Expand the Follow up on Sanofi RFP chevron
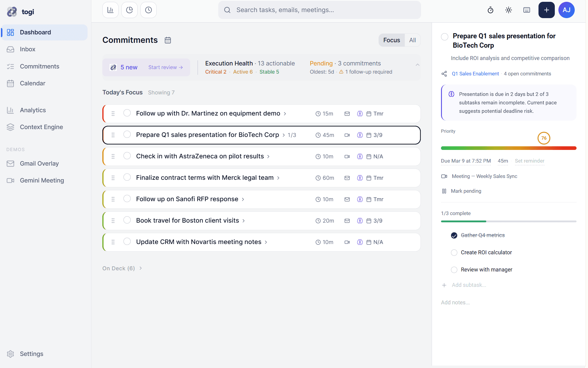The height and width of the screenshot is (368, 588). pos(243,199)
